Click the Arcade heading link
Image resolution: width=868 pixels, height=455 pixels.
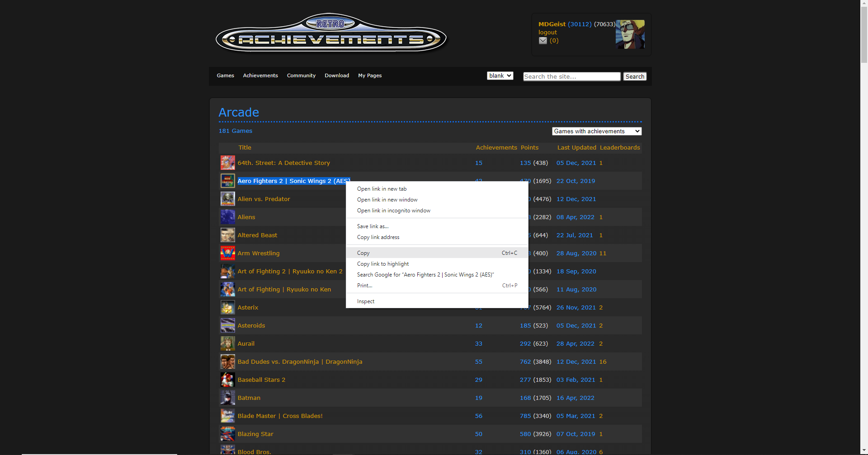click(x=239, y=112)
